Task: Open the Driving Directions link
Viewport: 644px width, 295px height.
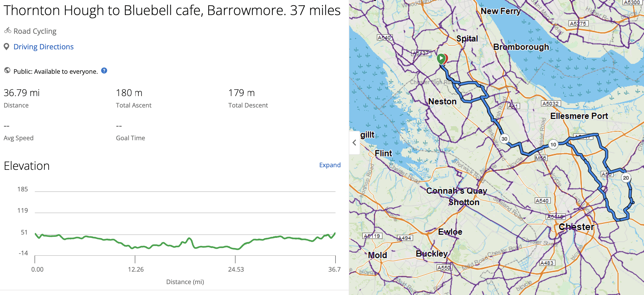Action: click(43, 47)
